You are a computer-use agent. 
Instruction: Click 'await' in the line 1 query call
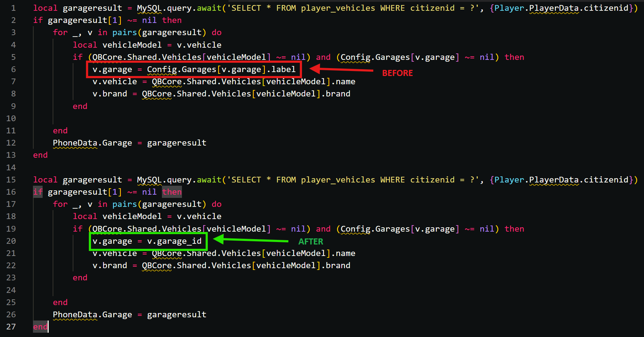point(209,8)
